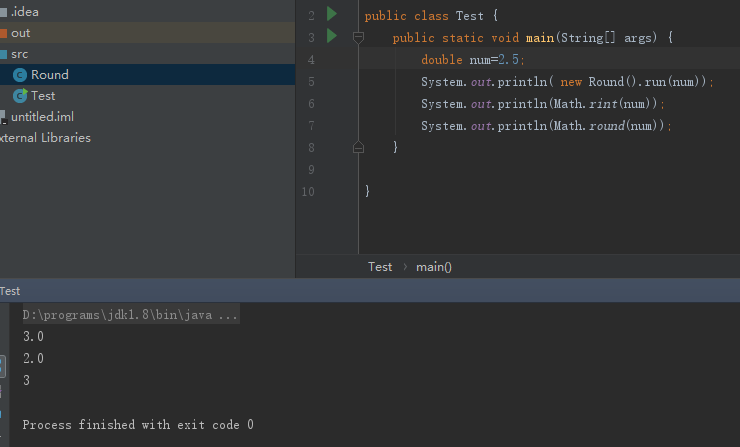This screenshot has width=740, height=447.
Task: Collapse main method at line 3 fold marker
Action: coord(358,37)
